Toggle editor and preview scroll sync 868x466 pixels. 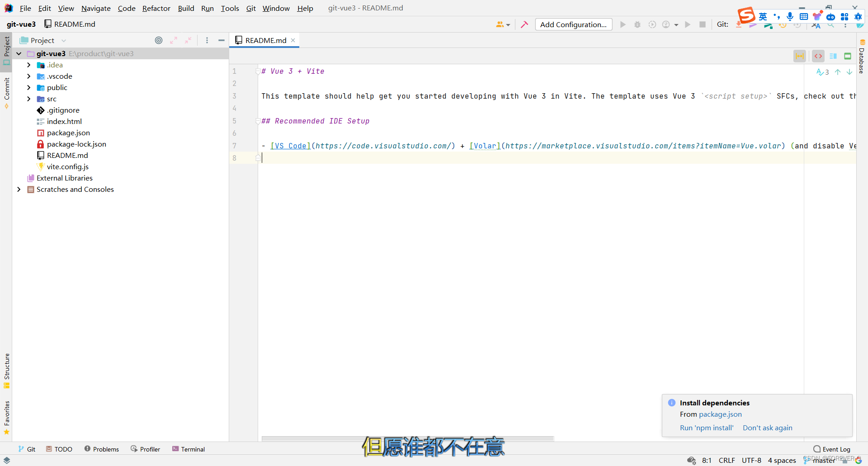tap(800, 56)
